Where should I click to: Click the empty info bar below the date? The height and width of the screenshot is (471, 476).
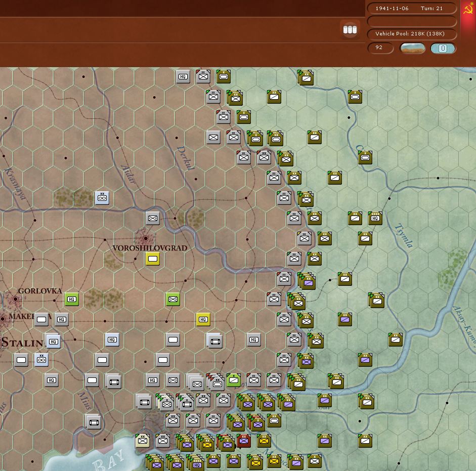[412, 21]
